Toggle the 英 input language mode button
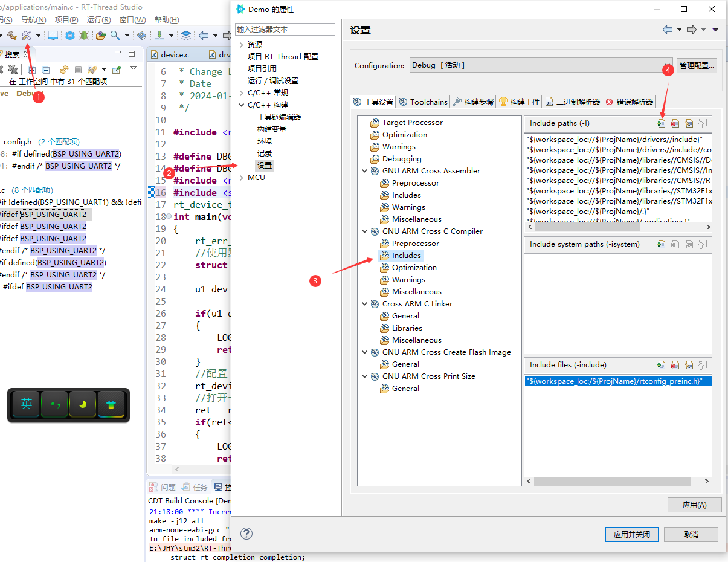Image resolution: width=728 pixels, height=562 pixels. 26,404
